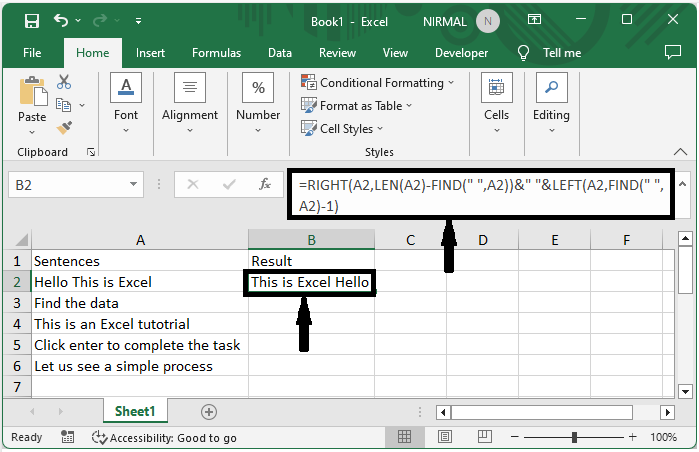
Task: Open the Editing group dropdown
Action: click(551, 103)
